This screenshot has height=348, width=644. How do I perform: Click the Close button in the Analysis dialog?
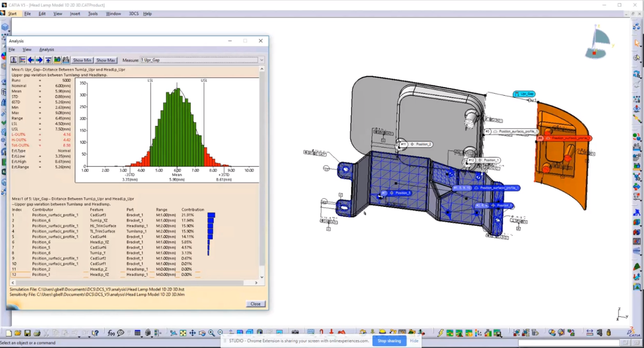255,304
